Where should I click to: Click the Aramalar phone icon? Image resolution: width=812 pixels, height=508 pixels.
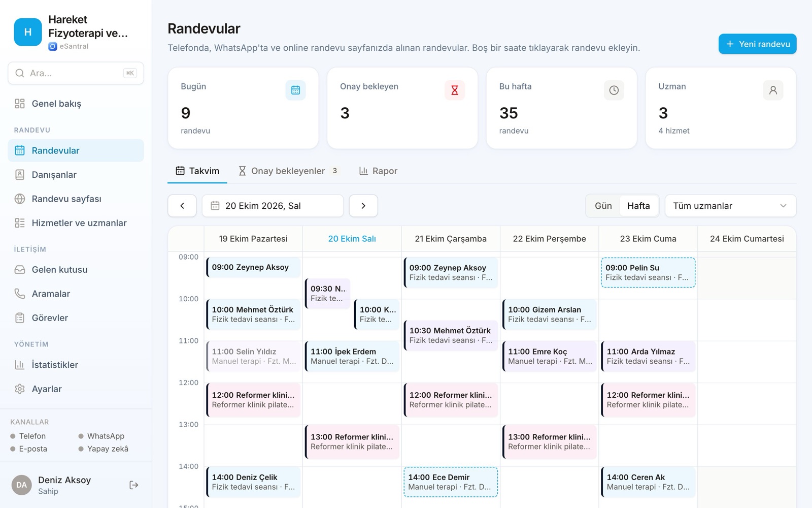pyautogui.click(x=20, y=294)
